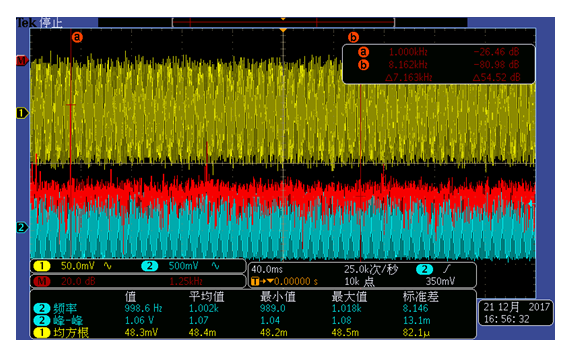
Task: Click the yellow channel 1 badge showing 50.0mV
Action: click(42, 266)
